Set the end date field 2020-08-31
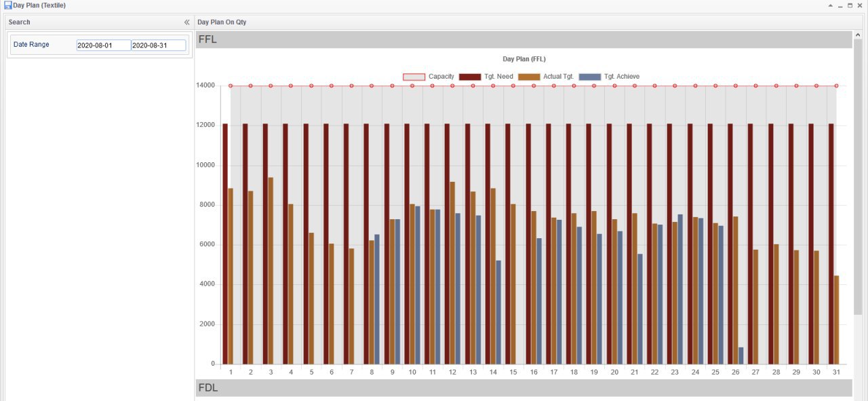Viewport: 868px width, 401px height. [159, 45]
